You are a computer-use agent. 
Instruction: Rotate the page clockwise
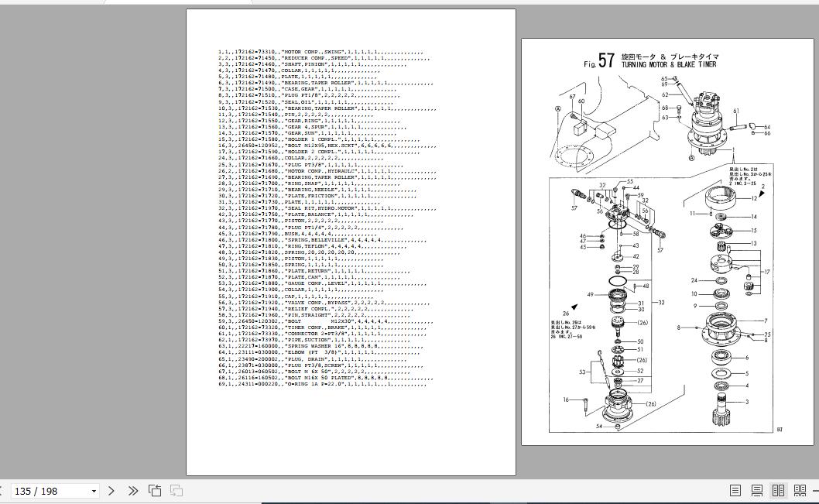coord(176,491)
